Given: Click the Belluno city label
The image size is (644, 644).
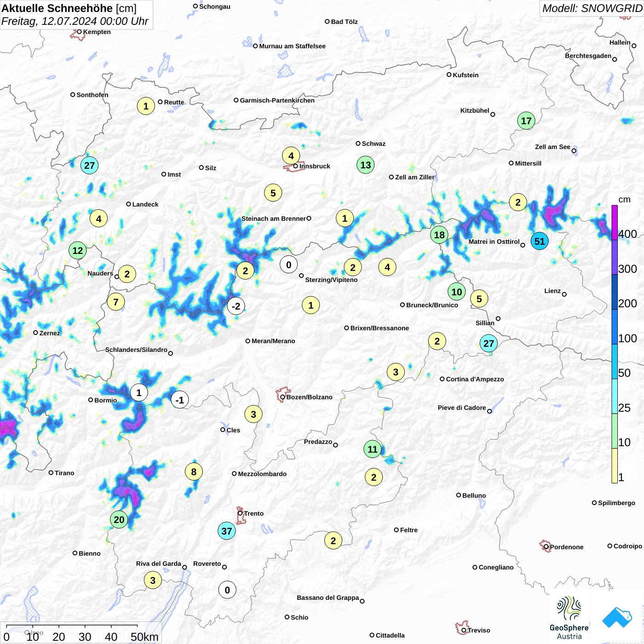Looking at the screenshot, I should [474, 495].
